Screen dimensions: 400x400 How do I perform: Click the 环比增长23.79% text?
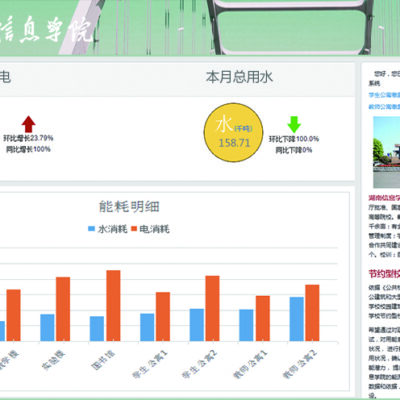click(28, 138)
